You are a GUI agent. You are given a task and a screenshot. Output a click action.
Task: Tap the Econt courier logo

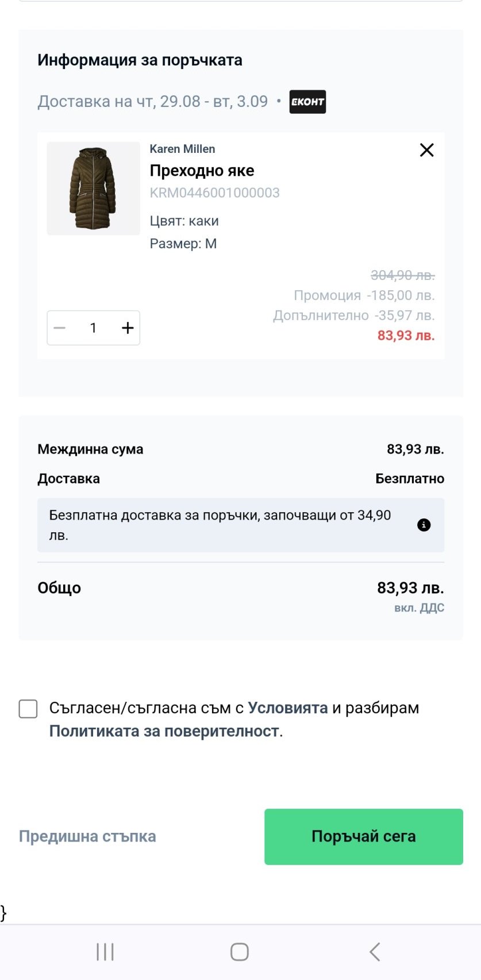(307, 102)
